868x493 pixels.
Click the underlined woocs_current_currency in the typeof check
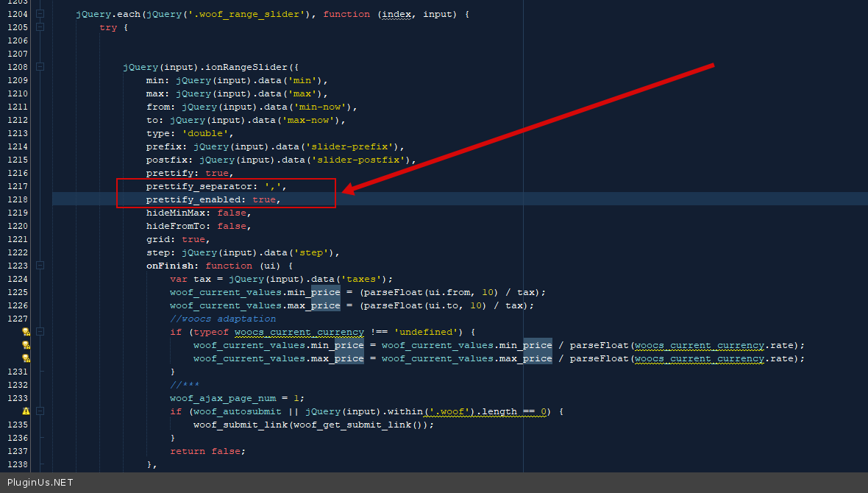tap(299, 332)
